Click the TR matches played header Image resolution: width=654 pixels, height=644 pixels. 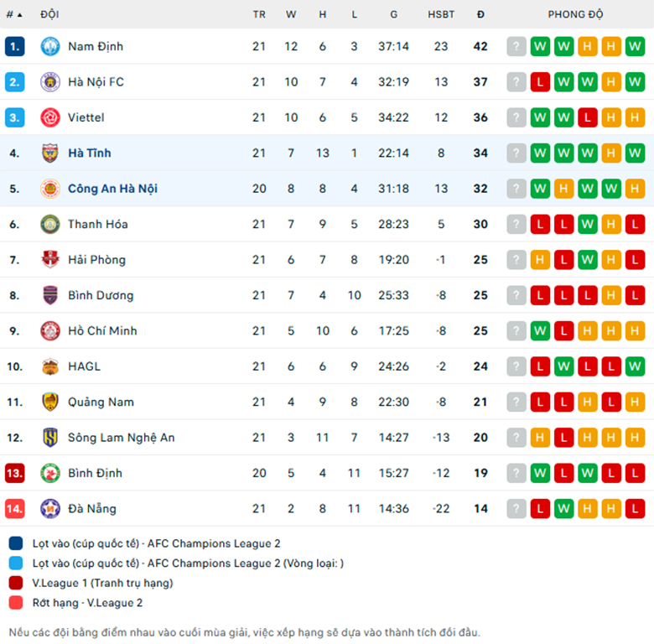pos(259,14)
